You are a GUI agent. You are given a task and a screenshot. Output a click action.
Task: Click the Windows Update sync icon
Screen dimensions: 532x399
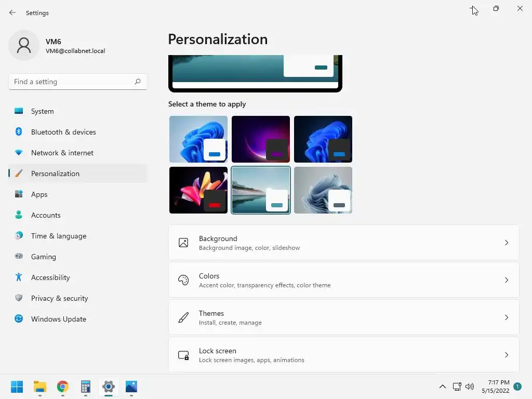click(19, 318)
